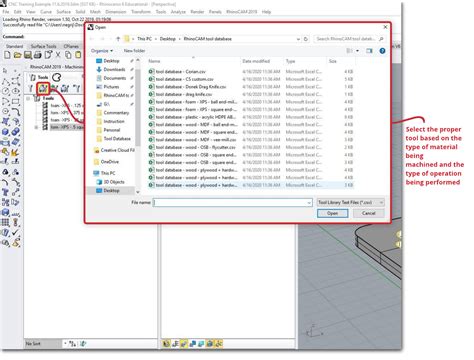Open the view options dropdown arrow
Image resolution: width=474 pixels, height=360 pixels.
pyautogui.click(x=358, y=51)
